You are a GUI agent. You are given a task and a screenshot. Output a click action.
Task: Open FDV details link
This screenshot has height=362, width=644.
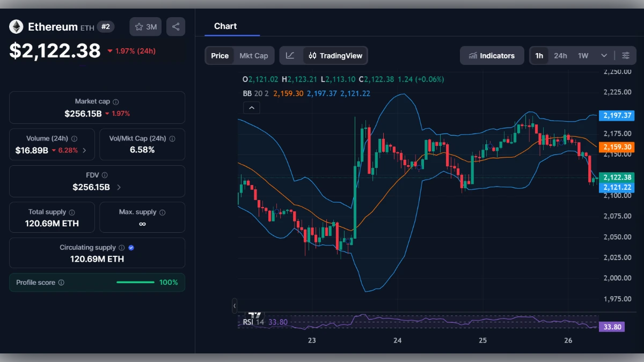pyautogui.click(x=119, y=187)
